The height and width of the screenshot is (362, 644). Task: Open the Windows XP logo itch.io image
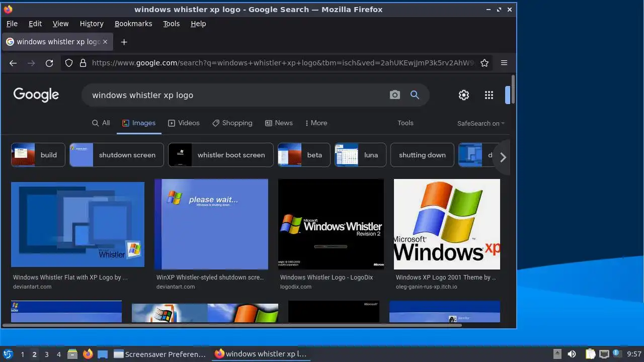click(x=447, y=224)
